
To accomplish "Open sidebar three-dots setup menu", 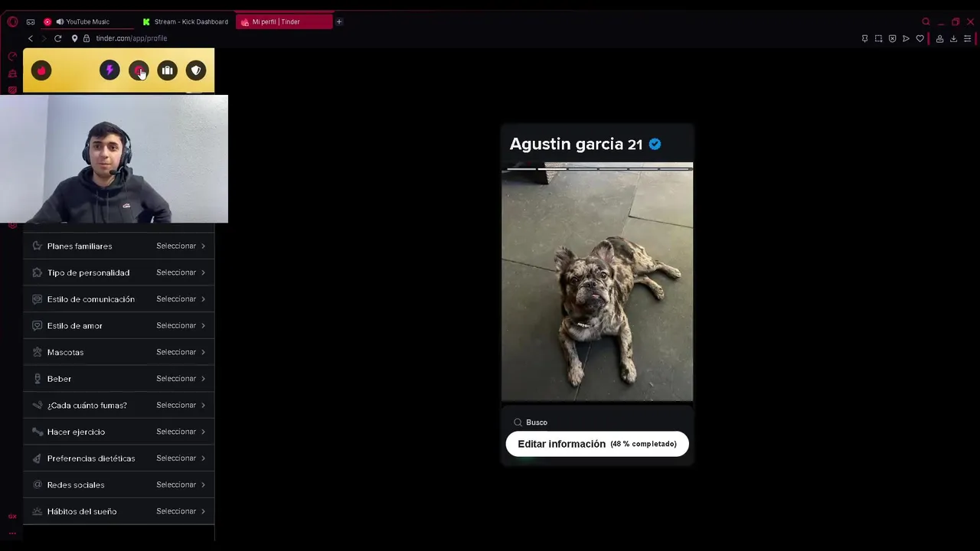I will click(12, 533).
